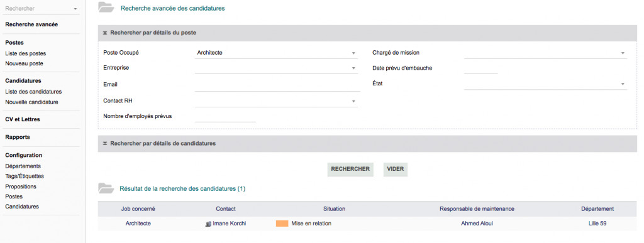Open Liste des postes in the sidebar

click(x=25, y=53)
